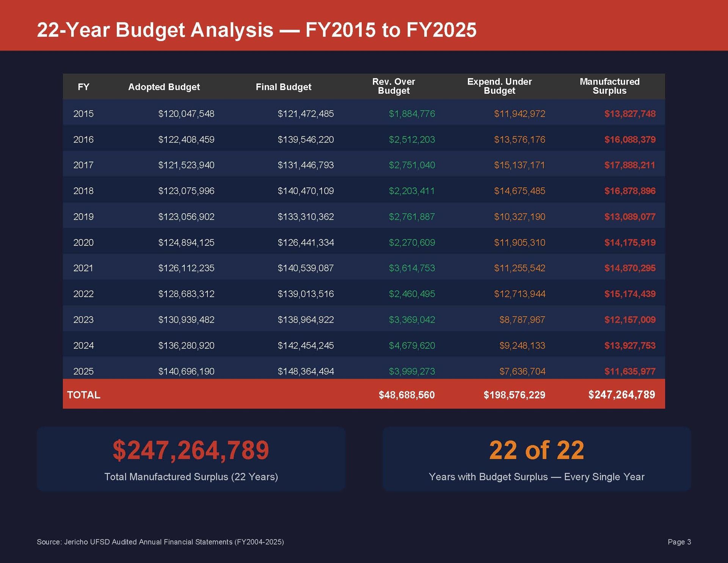Viewport: 728px width, 563px height.
Task: Click the 'Expend. Under Budget' column header
Action: point(499,86)
